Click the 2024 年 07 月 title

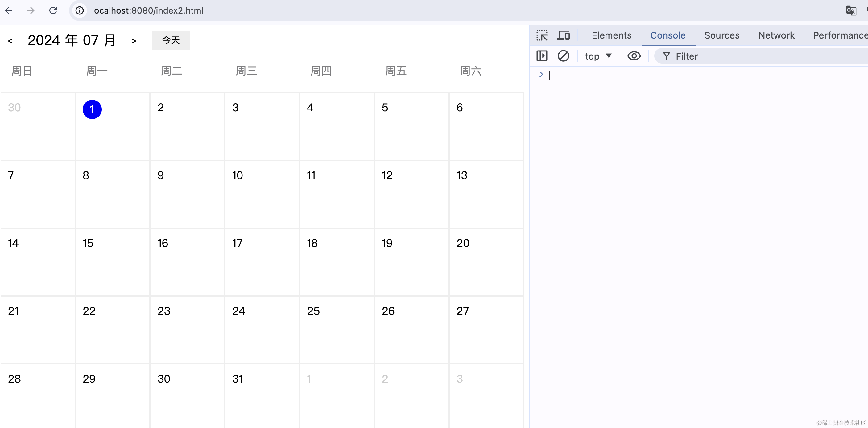point(72,40)
